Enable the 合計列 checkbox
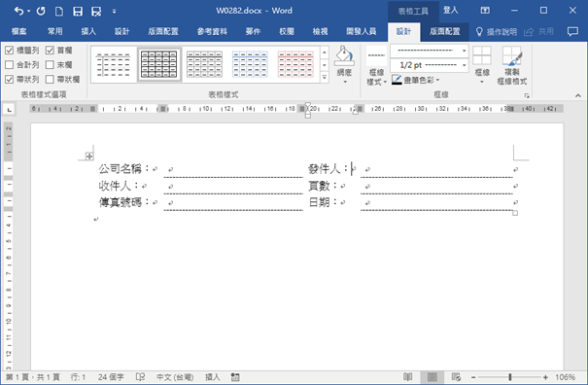Viewport: 588px width, 385px height. click(x=9, y=64)
